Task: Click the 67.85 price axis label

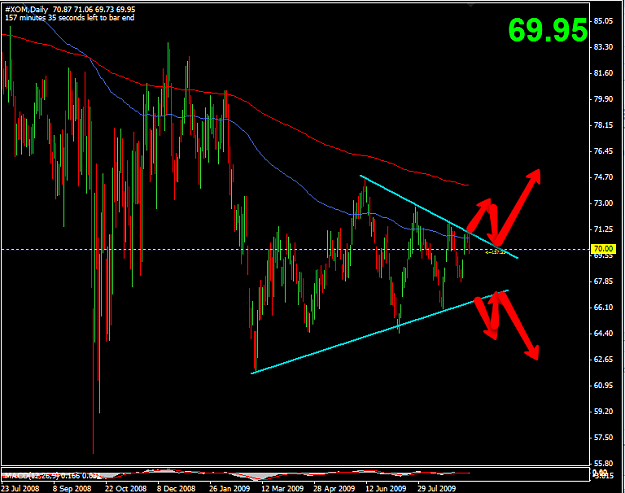Action: click(603, 281)
